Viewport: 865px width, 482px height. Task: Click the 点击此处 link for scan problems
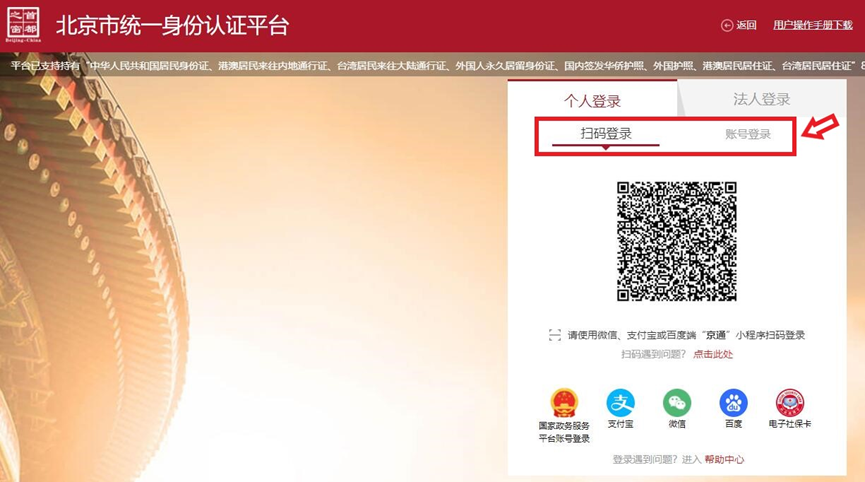(x=713, y=354)
